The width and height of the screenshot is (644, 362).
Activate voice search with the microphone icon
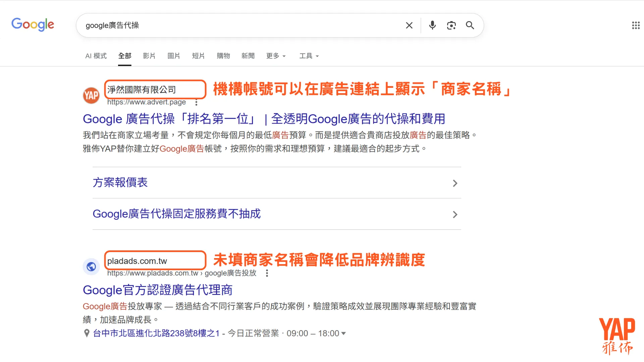432,25
